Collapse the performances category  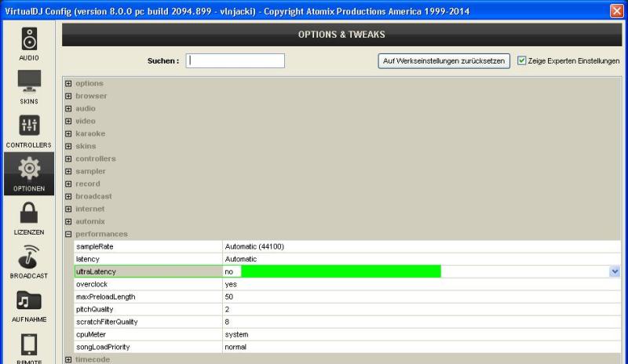click(x=68, y=234)
